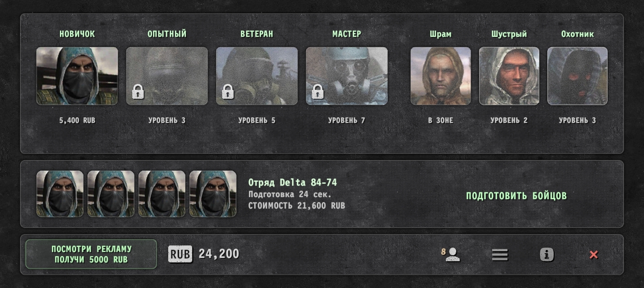Open the hamburger menu icon
This screenshot has height=288, width=644.
(500, 254)
